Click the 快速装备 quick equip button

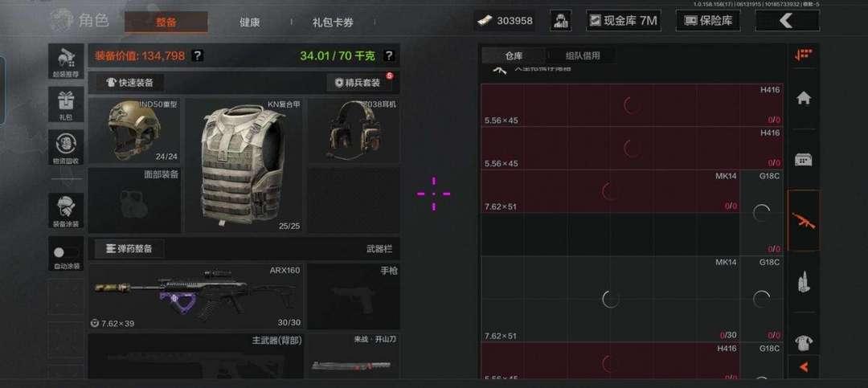[x=130, y=83]
